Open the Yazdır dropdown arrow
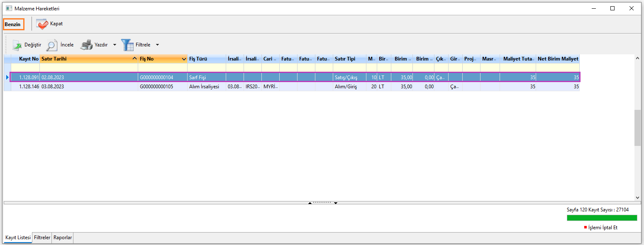 pos(115,45)
